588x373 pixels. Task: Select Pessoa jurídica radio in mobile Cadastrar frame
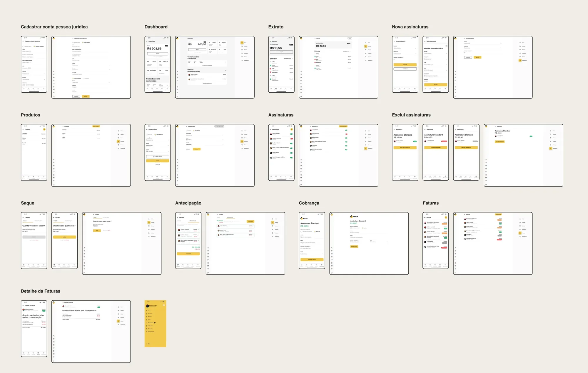click(34, 46)
